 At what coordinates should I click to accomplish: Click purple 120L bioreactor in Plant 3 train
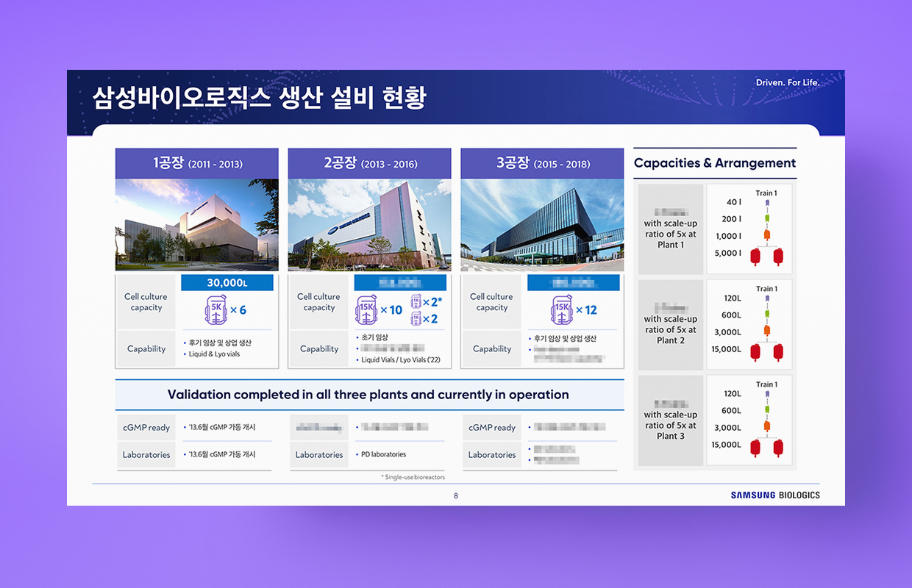coord(767,393)
